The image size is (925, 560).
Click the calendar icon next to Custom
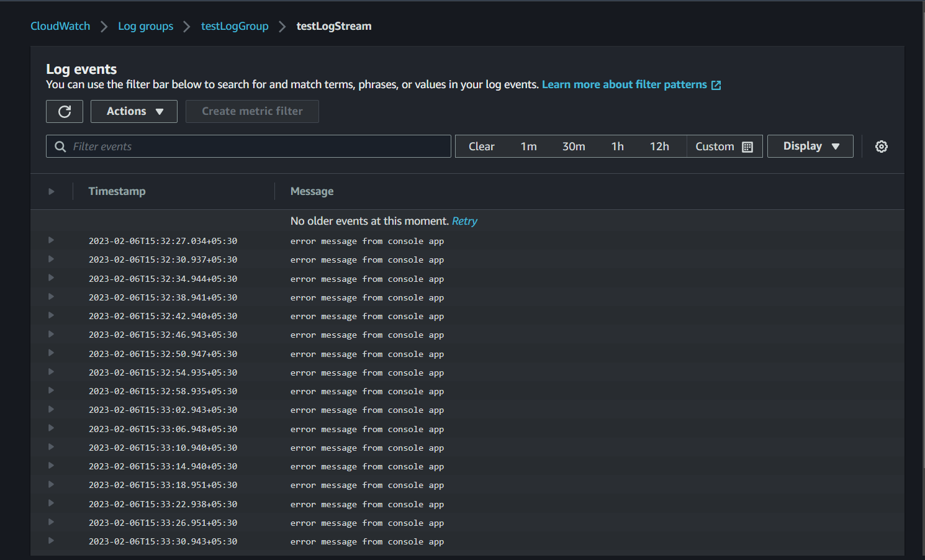[747, 147]
